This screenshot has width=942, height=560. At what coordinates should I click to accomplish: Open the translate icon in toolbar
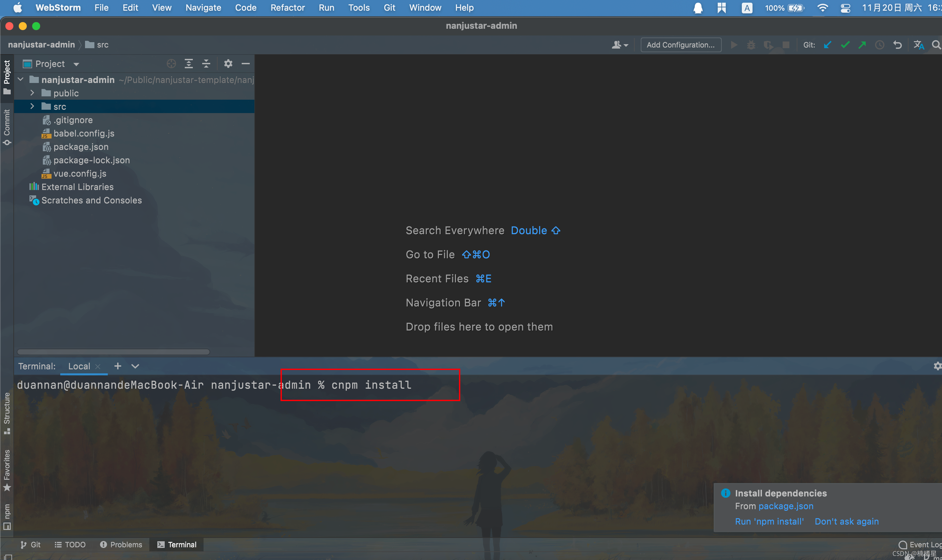(918, 45)
